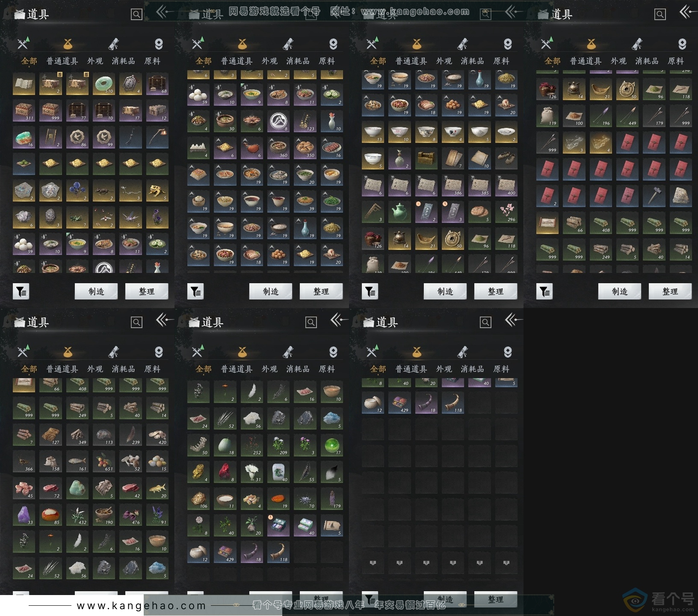Click 制造 button in the third top-row panel

445,291
